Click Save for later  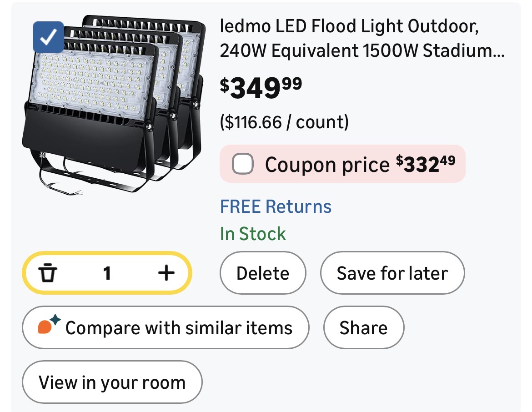392,273
